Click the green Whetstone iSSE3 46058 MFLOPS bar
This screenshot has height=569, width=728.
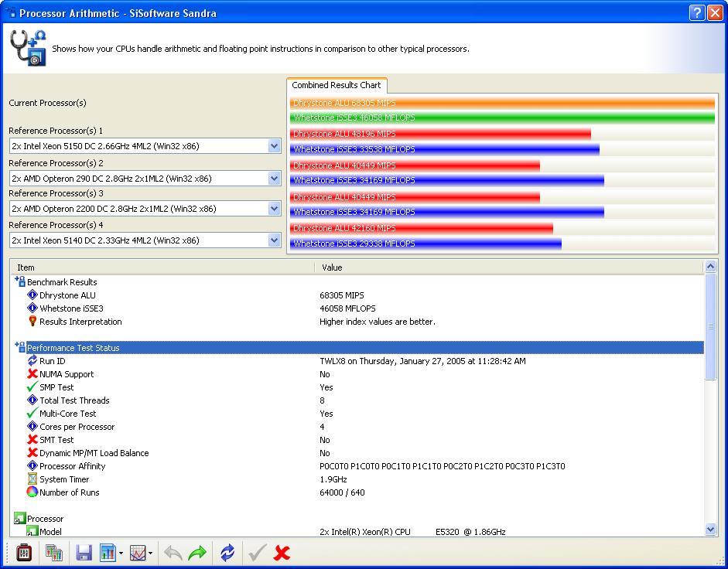[502, 118]
